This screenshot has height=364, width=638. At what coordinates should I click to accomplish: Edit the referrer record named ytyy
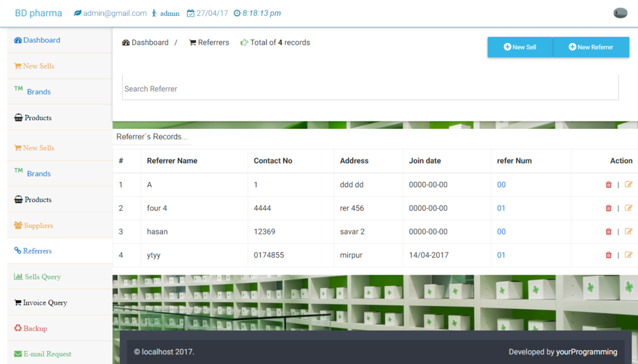(x=628, y=255)
